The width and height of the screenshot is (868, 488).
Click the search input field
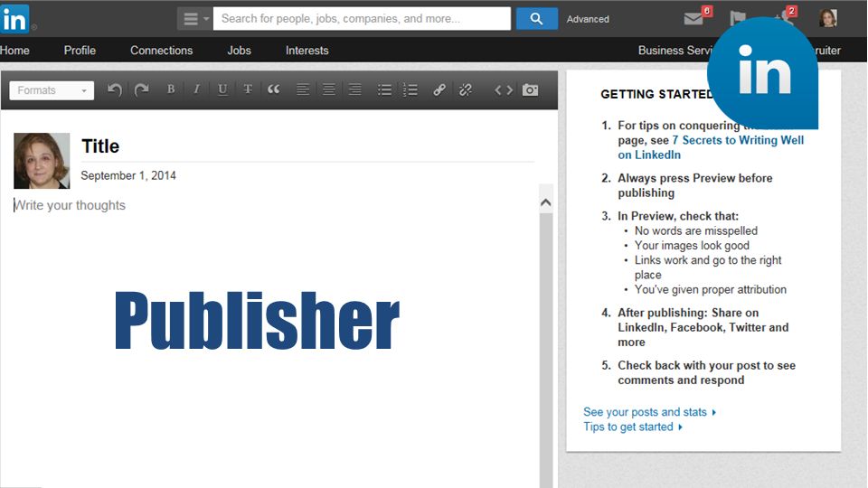pyautogui.click(x=362, y=19)
